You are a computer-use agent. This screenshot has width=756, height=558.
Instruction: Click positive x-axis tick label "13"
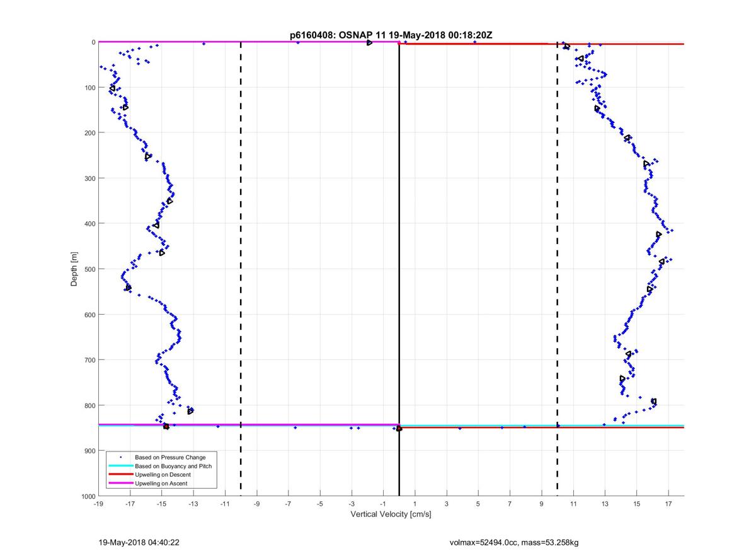(x=605, y=504)
